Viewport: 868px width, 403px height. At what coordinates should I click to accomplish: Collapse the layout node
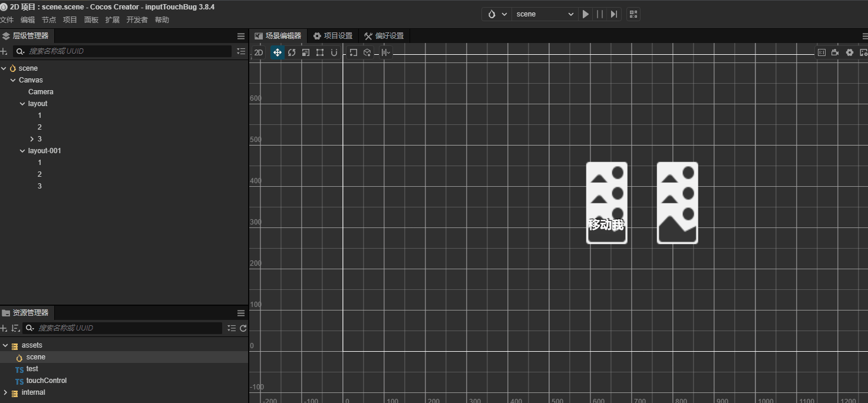tap(22, 104)
